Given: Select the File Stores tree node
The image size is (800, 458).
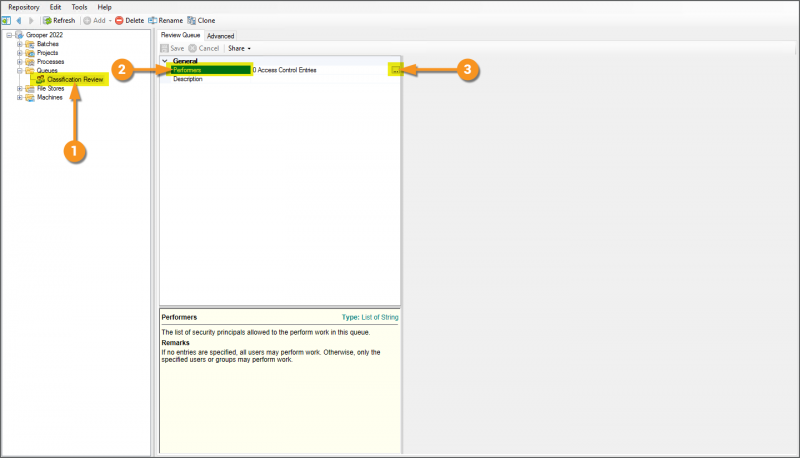Looking at the screenshot, I should coord(51,89).
